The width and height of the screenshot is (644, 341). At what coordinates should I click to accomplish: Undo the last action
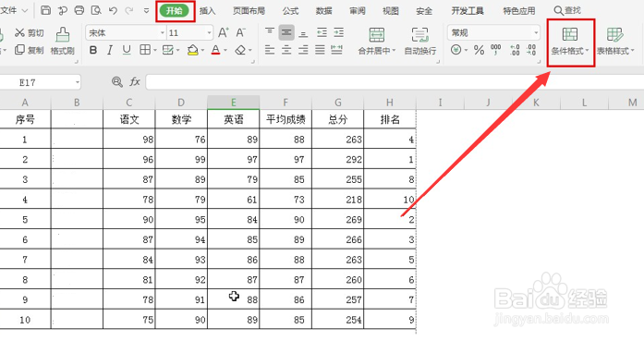113,10
